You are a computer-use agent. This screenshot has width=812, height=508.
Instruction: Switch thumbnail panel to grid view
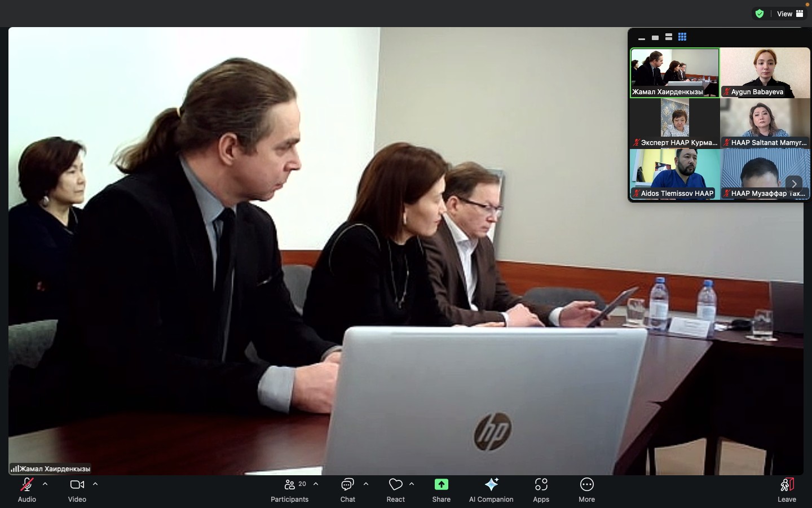pyautogui.click(x=682, y=37)
